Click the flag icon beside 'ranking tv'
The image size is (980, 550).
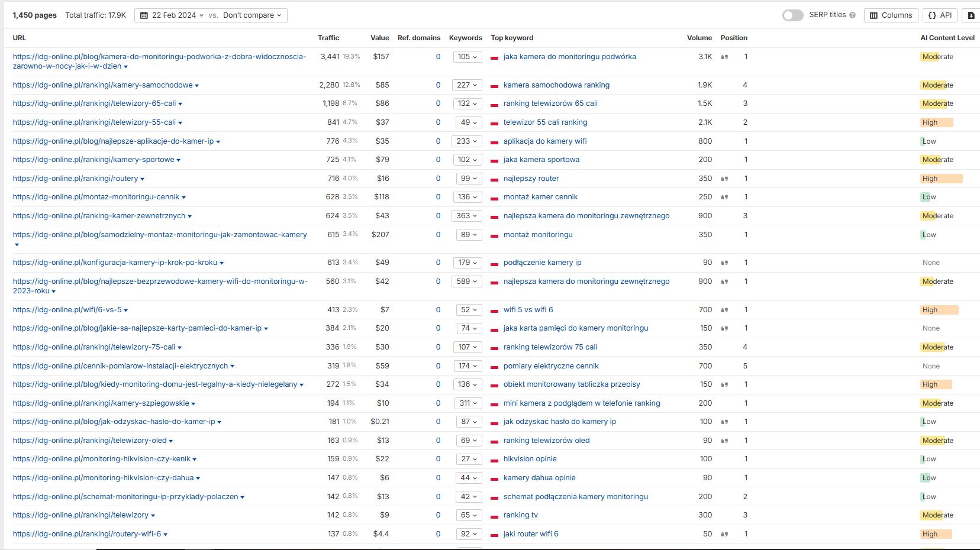click(495, 515)
